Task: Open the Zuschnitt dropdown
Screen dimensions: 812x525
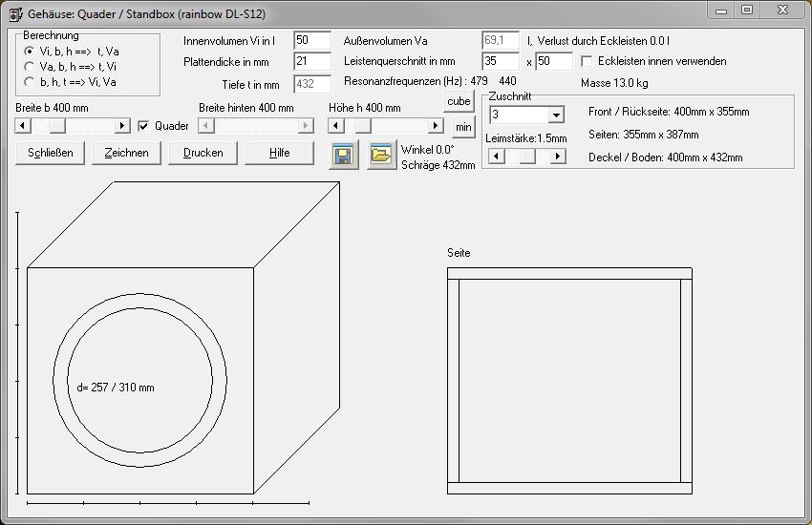Action: [x=556, y=115]
